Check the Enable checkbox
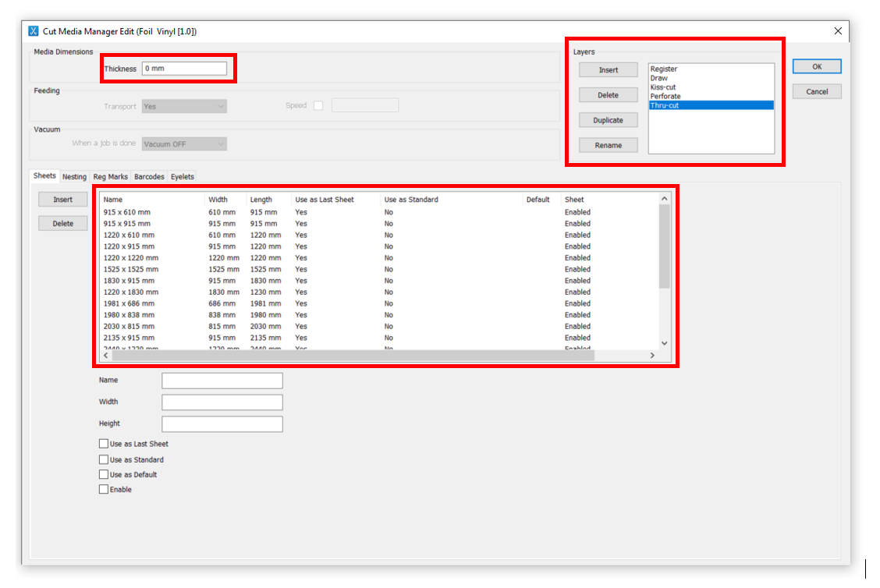Screen dimensions: 880x588 coord(103,489)
